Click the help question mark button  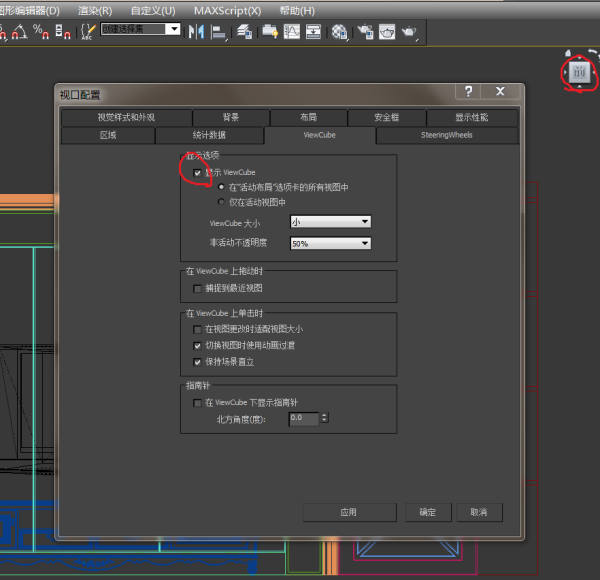point(468,91)
